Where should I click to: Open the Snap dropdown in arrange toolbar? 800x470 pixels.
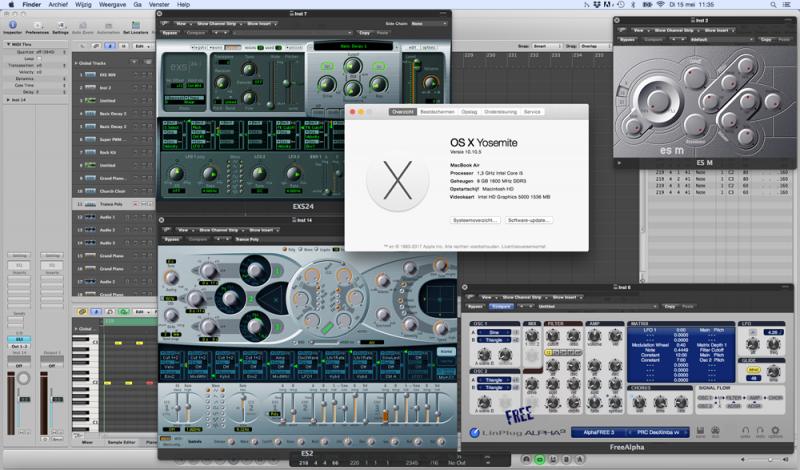click(x=545, y=46)
